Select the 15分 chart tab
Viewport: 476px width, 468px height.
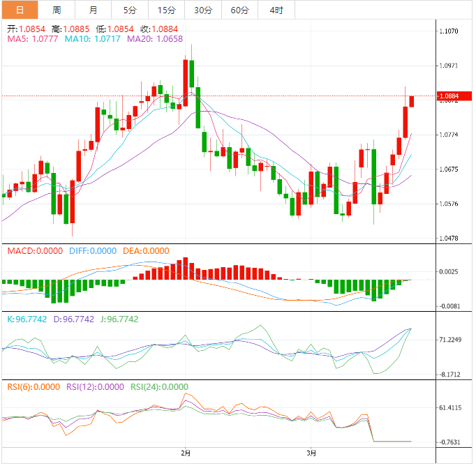(167, 10)
